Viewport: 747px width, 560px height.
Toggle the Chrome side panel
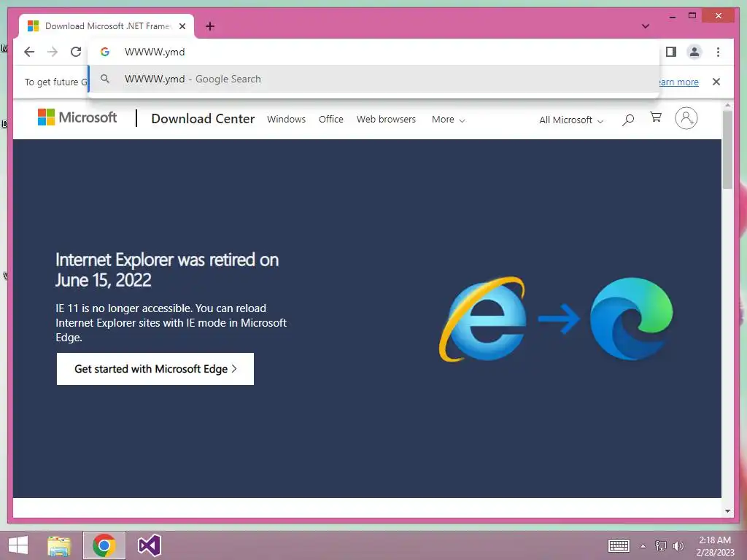[671, 52]
